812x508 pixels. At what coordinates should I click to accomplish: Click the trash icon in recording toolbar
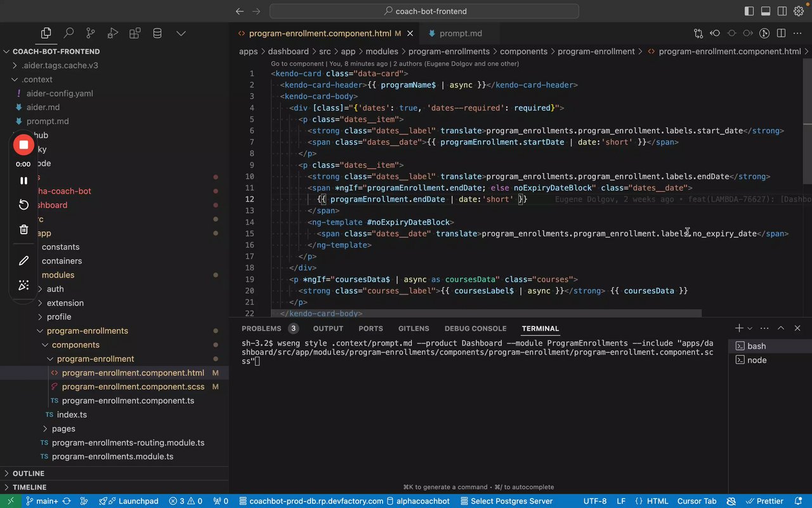tap(23, 229)
